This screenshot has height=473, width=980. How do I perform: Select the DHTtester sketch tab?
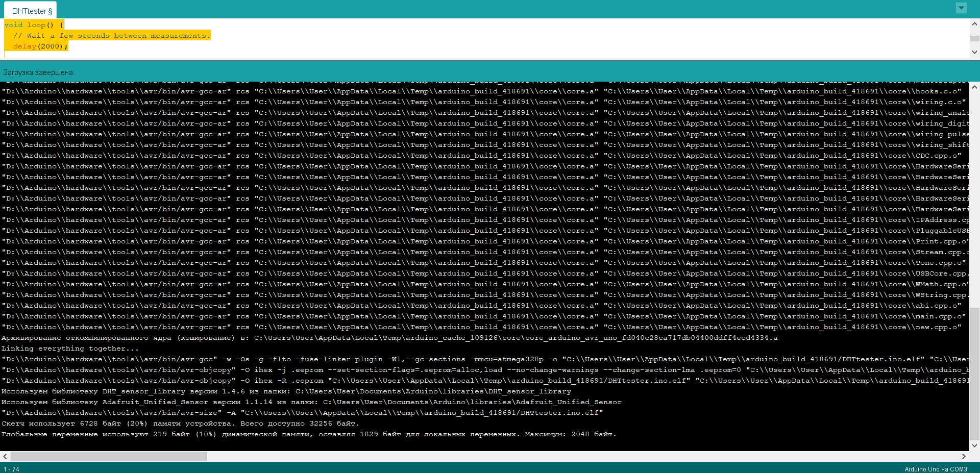tap(32, 11)
